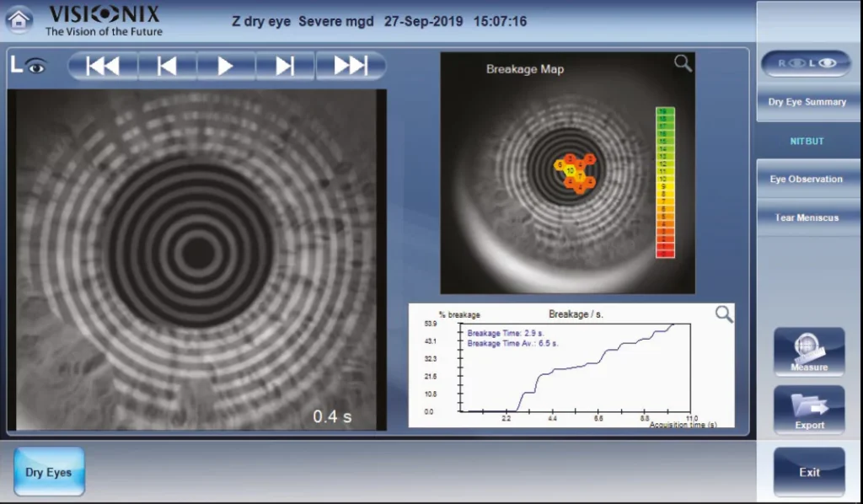Play the tear film recording
This screenshot has height=504, width=863.
[x=226, y=66]
